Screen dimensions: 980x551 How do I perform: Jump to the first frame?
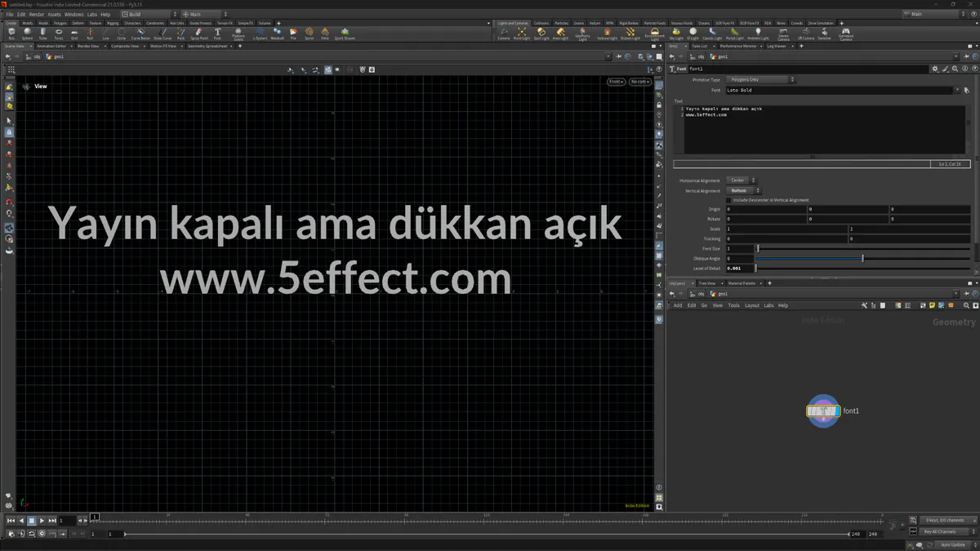tap(11, 520)
